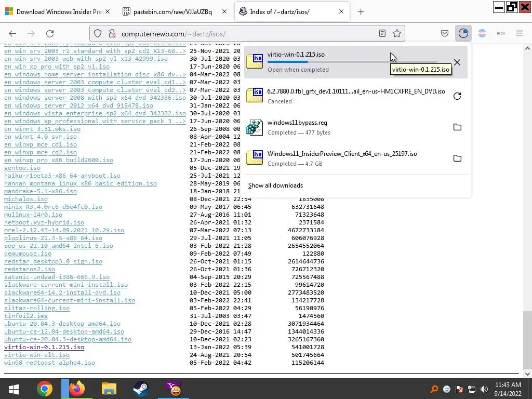The height and width of the screenshot is (399, 532).
Task: Click the forward navigation arrow
Action: click(31, 33)
